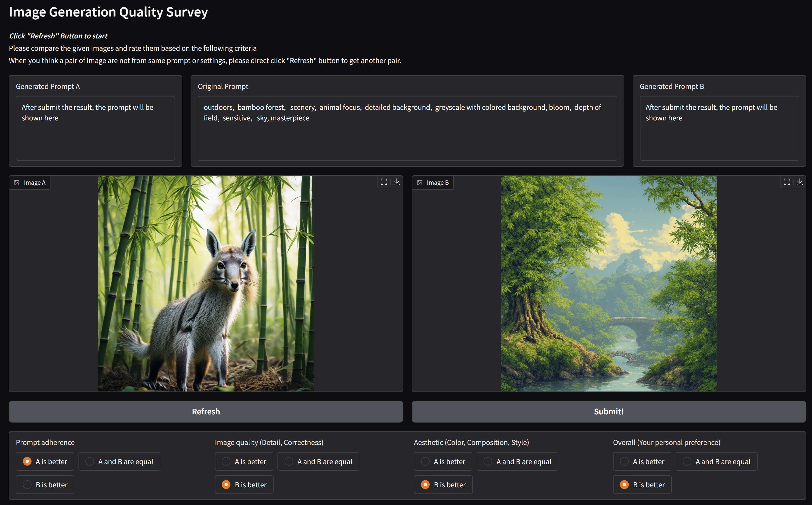Pick "A and B are equal" for Image quality

pyautogui.click(x=289, y=462)
